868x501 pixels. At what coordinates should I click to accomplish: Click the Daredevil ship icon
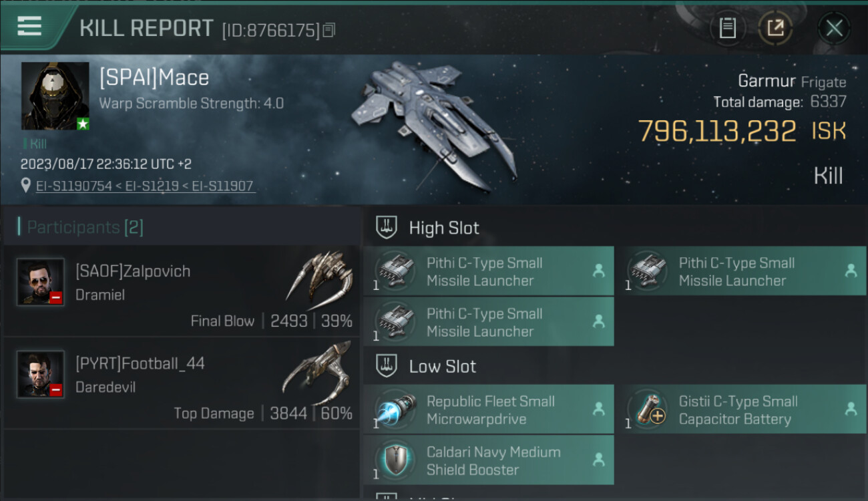click(x=317, y=371)
